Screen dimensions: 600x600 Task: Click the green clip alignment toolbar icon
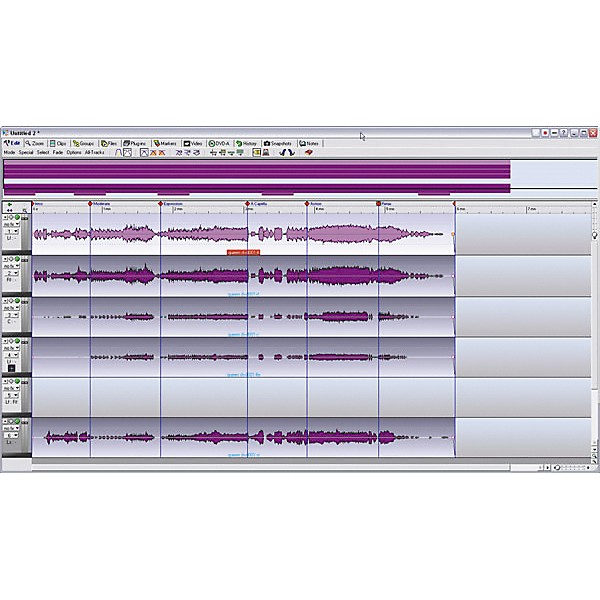pos(240,153)
